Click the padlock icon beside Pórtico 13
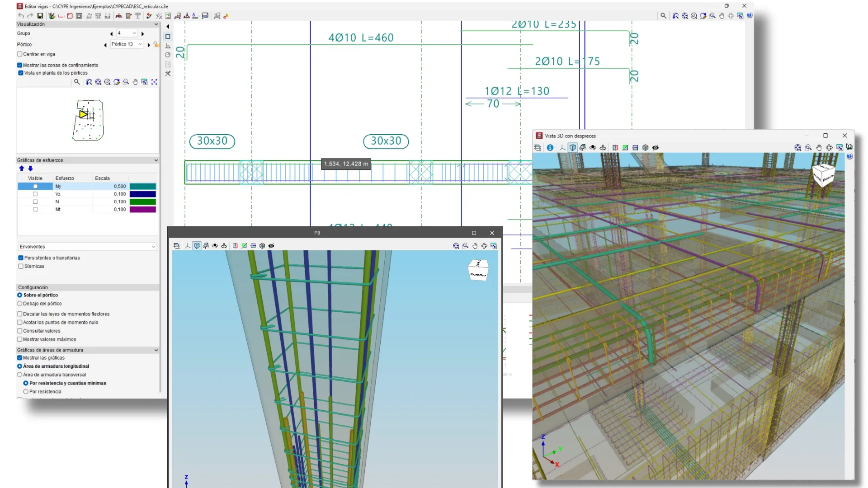Screen dimensions: 868x488 156,44
